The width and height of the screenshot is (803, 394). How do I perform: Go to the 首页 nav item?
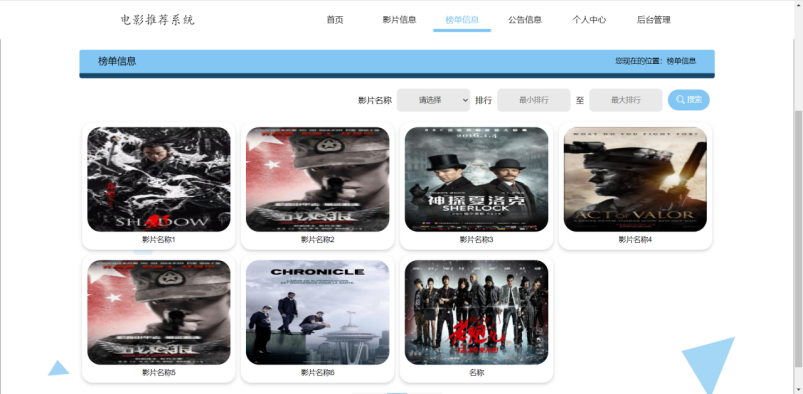point(335,20)
